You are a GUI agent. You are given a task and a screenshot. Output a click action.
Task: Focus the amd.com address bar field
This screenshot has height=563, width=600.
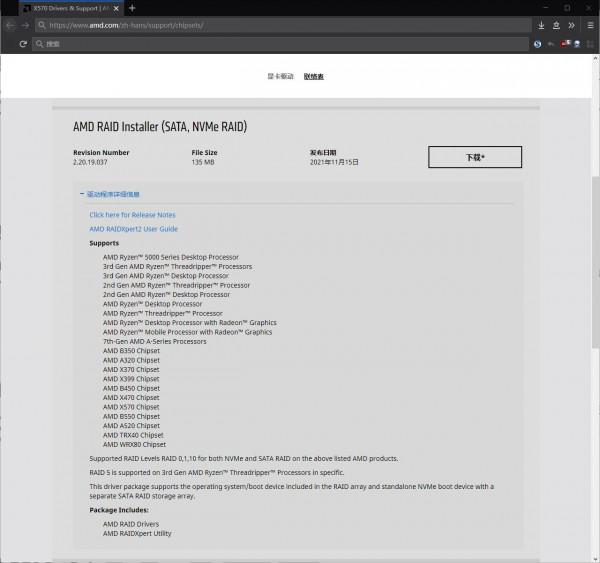click(x=283, y=26)
